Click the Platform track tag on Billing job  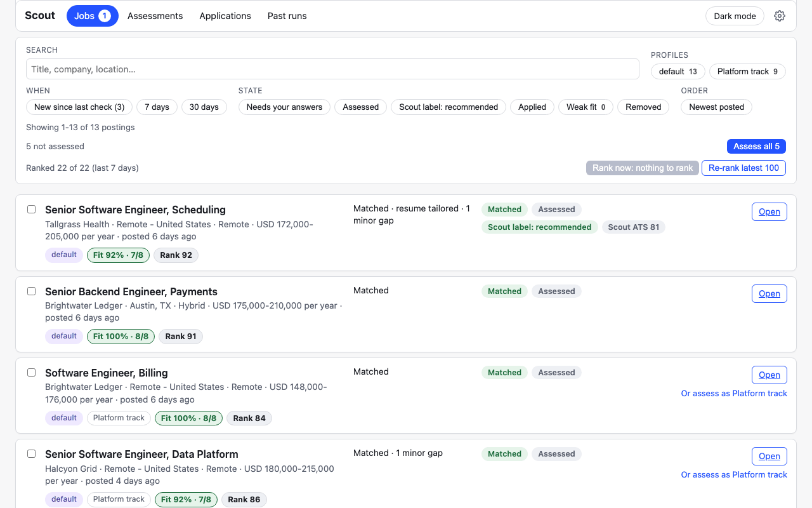pyautogui.click(x=119, y=418)
